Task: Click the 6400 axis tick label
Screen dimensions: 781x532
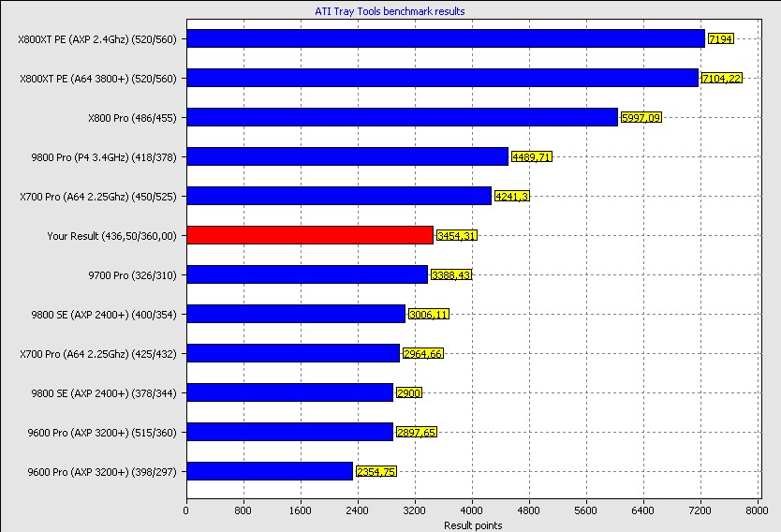Action: [642, 510]
